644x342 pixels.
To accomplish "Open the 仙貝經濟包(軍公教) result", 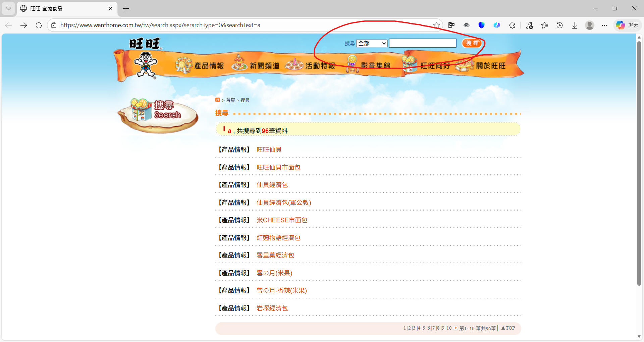I will pyautogui.click(x=284, y=203).
